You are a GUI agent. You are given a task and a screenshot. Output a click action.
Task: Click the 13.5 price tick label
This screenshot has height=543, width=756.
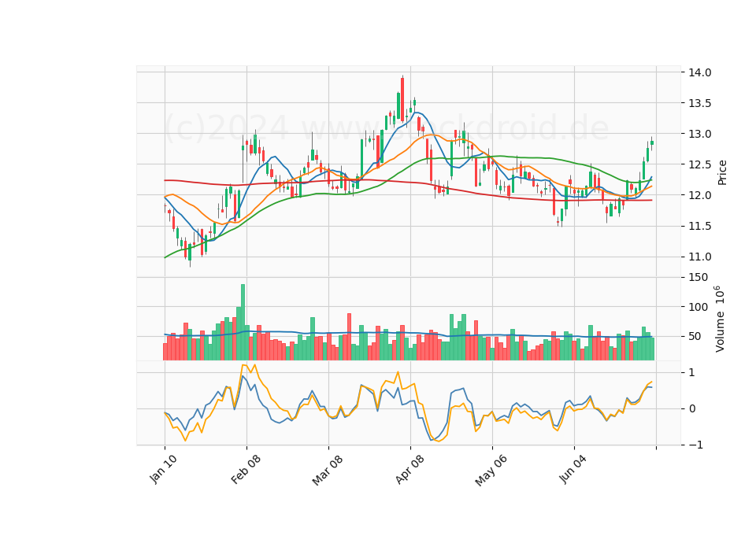pyautogui.click(x=699, y=104)
